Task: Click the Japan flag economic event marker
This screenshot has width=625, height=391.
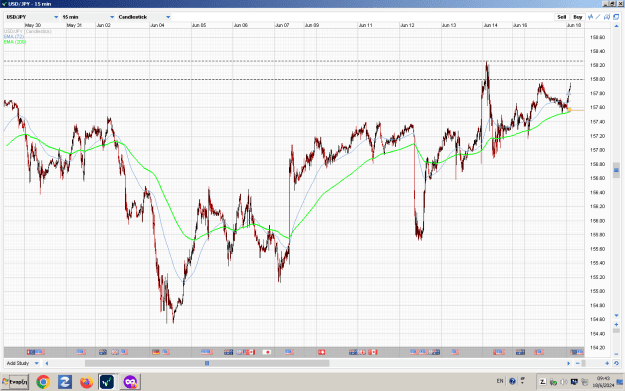Action: (267, 352)
